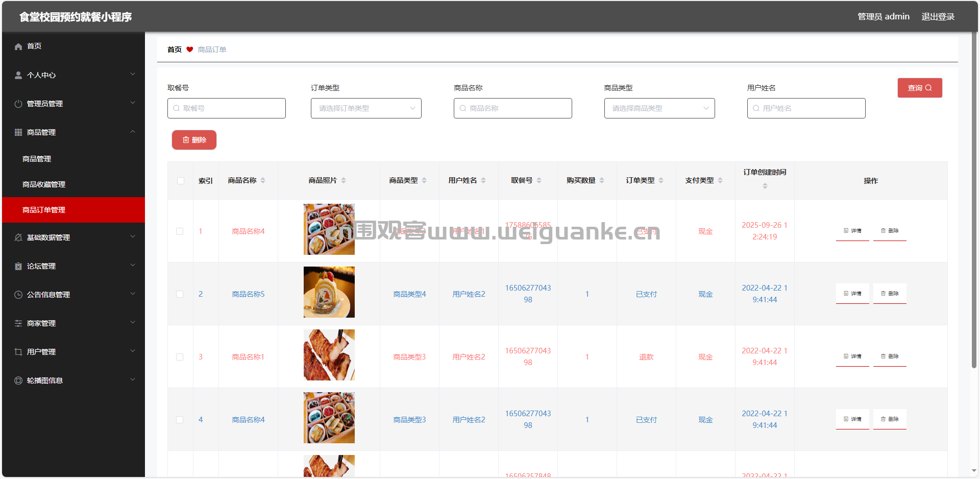Open the 订单类型 dropdown filter
The height and width of the screenshot is (479, 980).
coord(366,108)
